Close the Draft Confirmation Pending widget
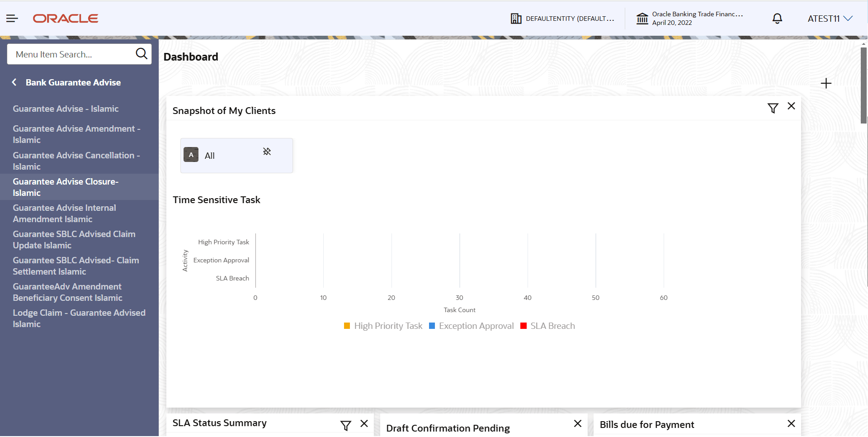Viewport: 868px width, 437px height. (x=577, y=423)
